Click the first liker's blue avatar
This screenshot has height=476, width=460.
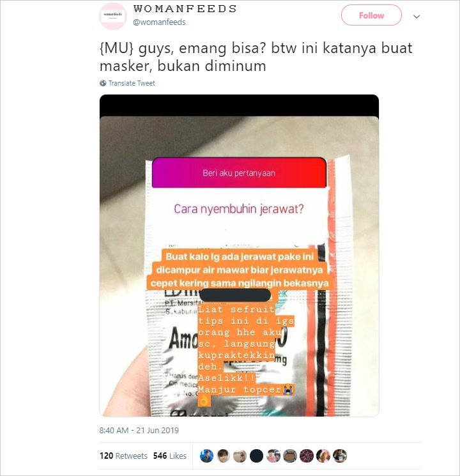(x=206, y=456)
